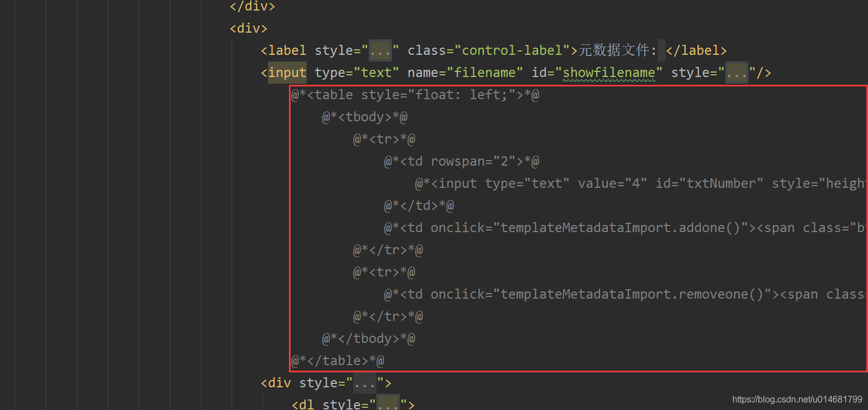Click the </div> tag on the first line
The image size is (868, 410).
pos(252,6)
